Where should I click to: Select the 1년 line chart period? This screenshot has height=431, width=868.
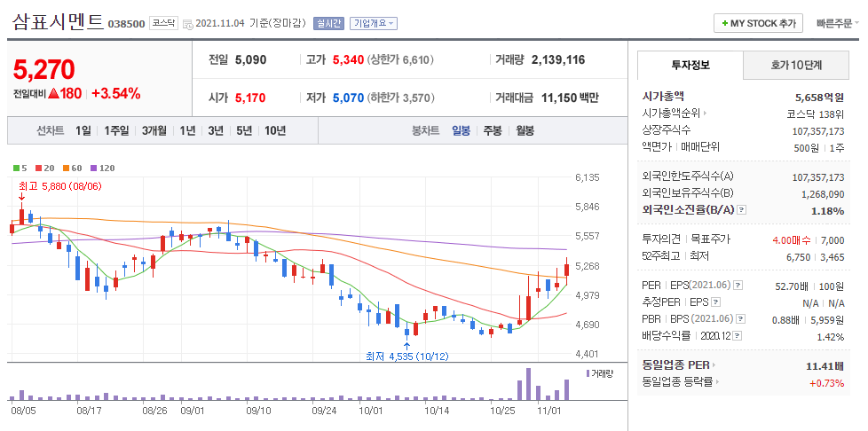point(187,131)
